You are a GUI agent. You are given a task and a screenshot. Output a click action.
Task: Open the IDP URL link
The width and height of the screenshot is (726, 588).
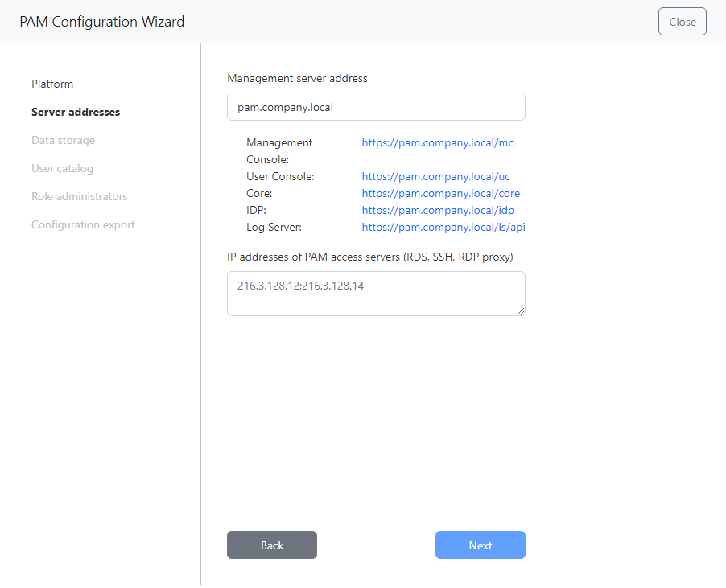coord(437,210)
